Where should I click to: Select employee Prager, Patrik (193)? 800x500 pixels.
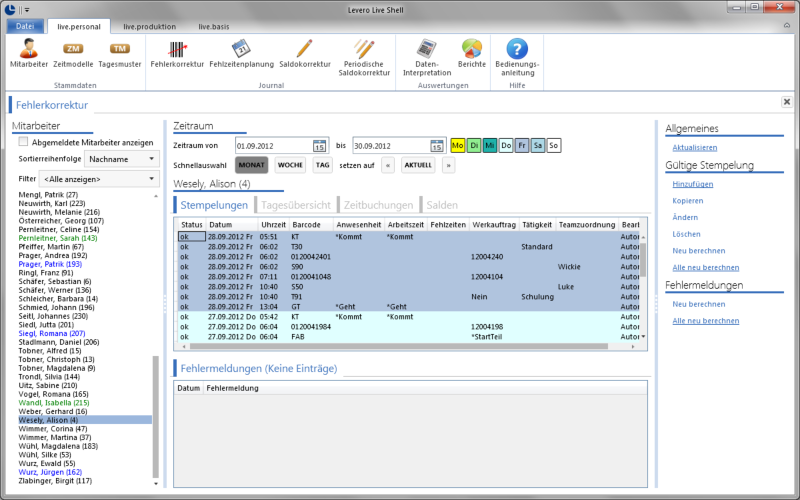click(50, 264)
